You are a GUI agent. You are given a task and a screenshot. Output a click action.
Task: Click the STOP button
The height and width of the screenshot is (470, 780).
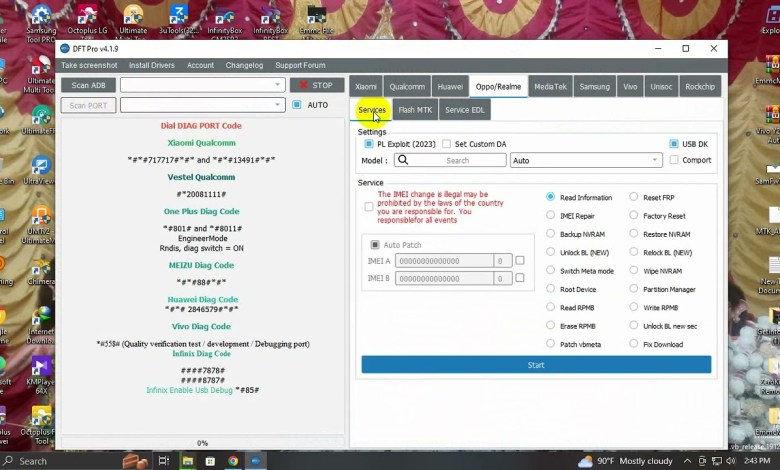(317, 86)
